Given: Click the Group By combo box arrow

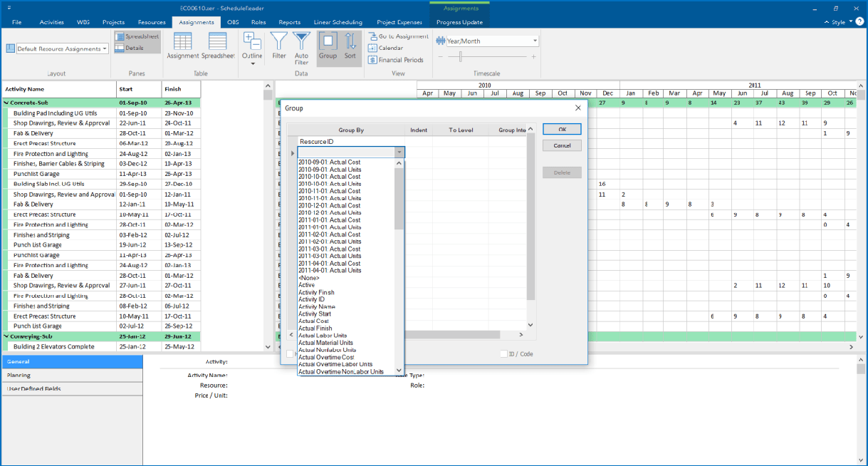Looking at the screenshot, I should pos(399,152).
